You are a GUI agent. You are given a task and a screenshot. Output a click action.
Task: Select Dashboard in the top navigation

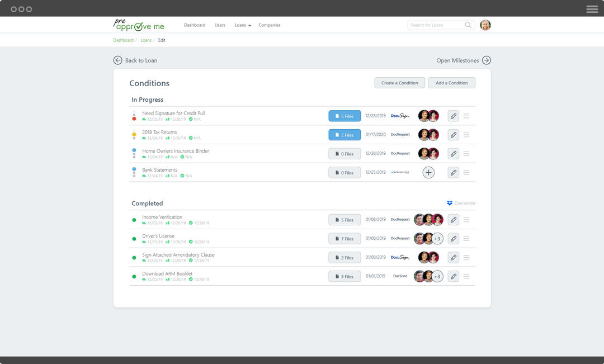coord(195,25)
